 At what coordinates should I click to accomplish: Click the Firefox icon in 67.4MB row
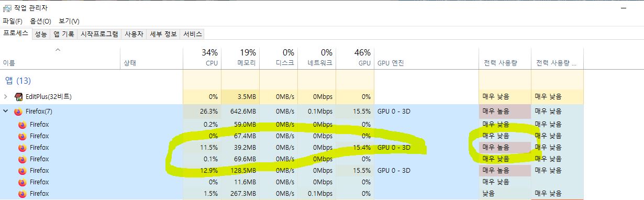coord(22,136)
